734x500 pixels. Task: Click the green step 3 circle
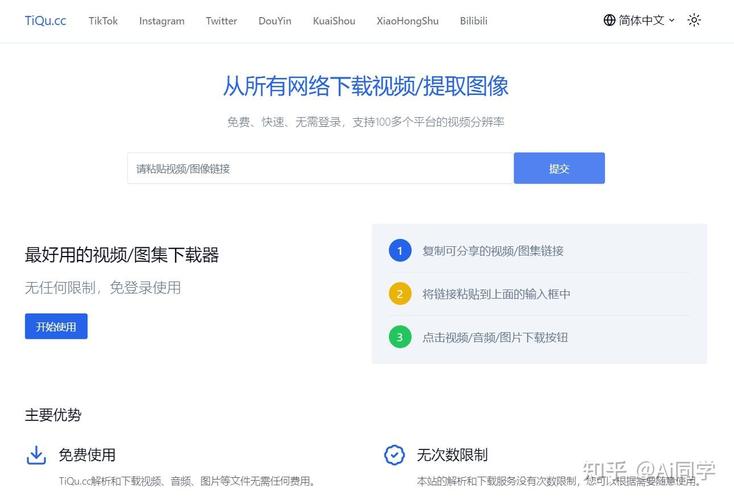click(400, 337)
